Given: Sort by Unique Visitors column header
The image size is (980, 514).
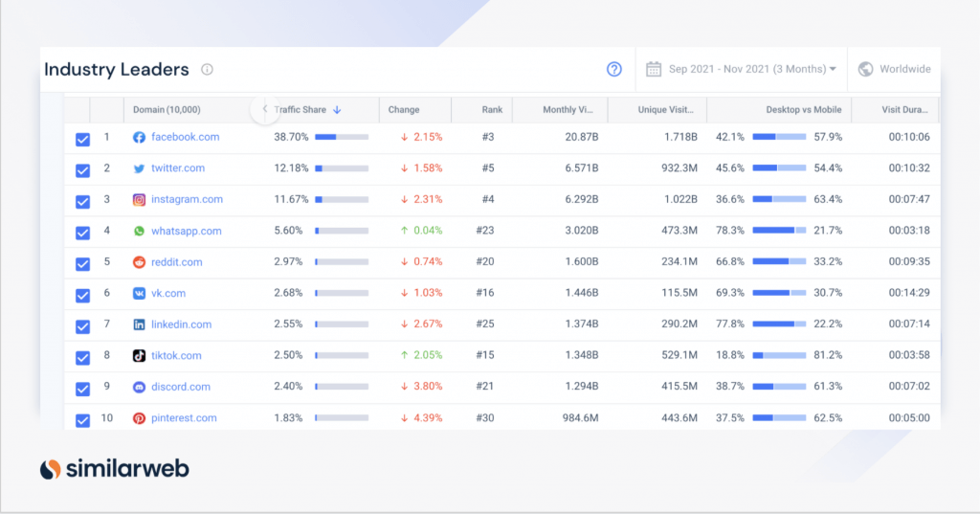Looking at the screenshot, I should tap(666, 109).
